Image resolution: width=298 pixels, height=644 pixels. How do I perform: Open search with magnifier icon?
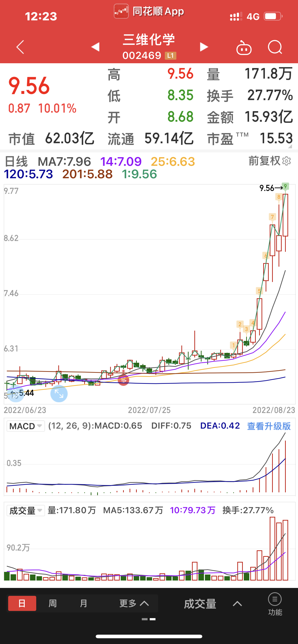pyautogui.click(x=275, y=47)
